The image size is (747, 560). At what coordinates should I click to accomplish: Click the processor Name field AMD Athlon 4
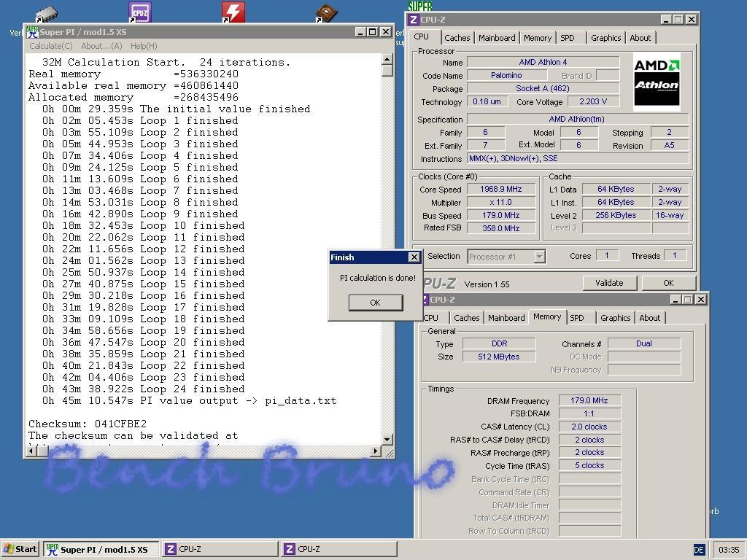pos(543,62)
